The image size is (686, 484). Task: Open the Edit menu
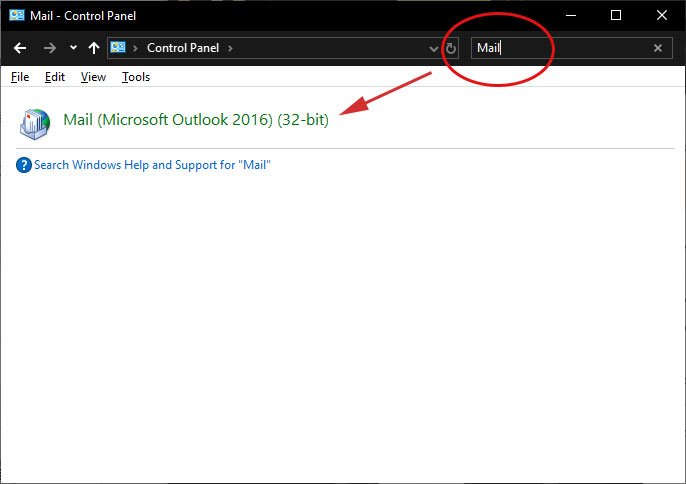coord(55,77)
